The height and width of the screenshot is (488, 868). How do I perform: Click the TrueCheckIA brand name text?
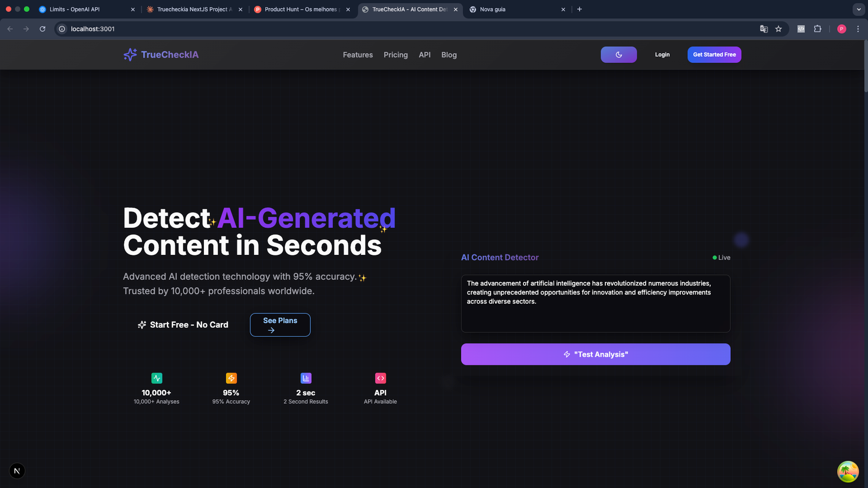click(170, 55)
